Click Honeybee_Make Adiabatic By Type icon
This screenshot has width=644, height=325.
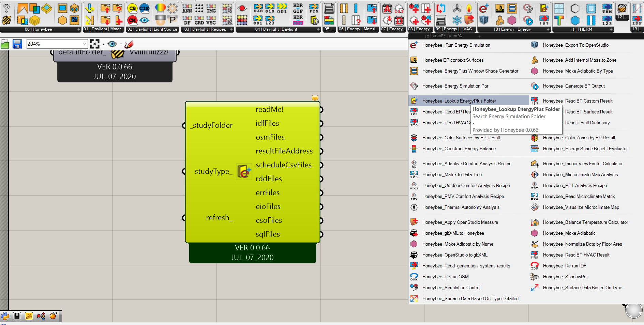[535, 71]
